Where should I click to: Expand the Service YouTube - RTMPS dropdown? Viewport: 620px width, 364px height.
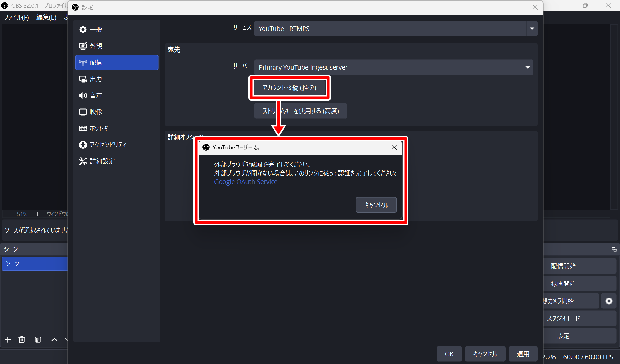pyautogui.click(x=532, y=29)
